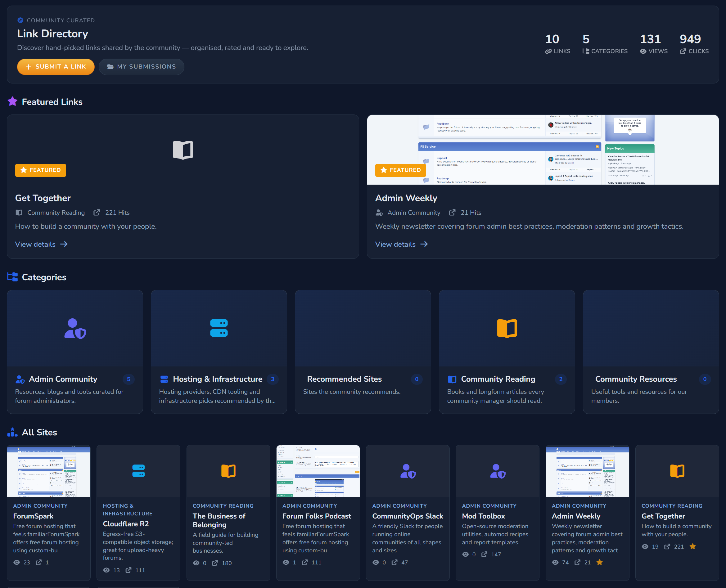726x588 pixels.
Task: Click Community Reading label under Get Together
Action: [x=56, y=212]
